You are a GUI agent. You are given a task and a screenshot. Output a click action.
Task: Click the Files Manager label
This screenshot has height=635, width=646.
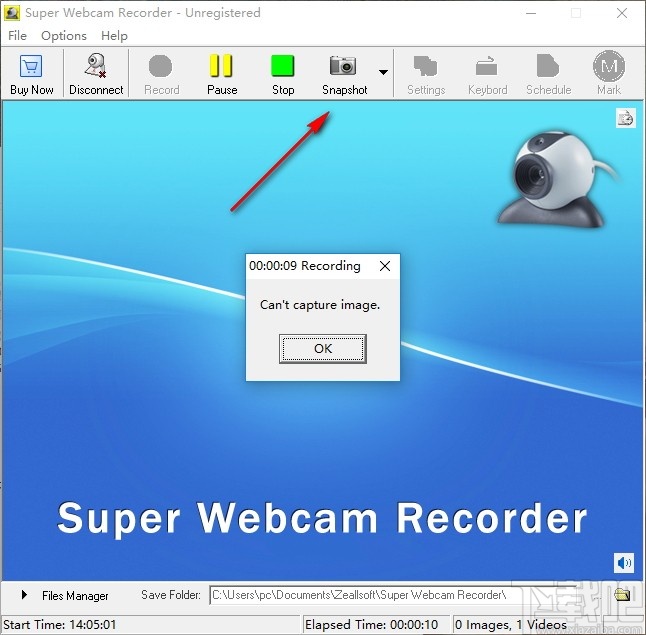(75, 595)
